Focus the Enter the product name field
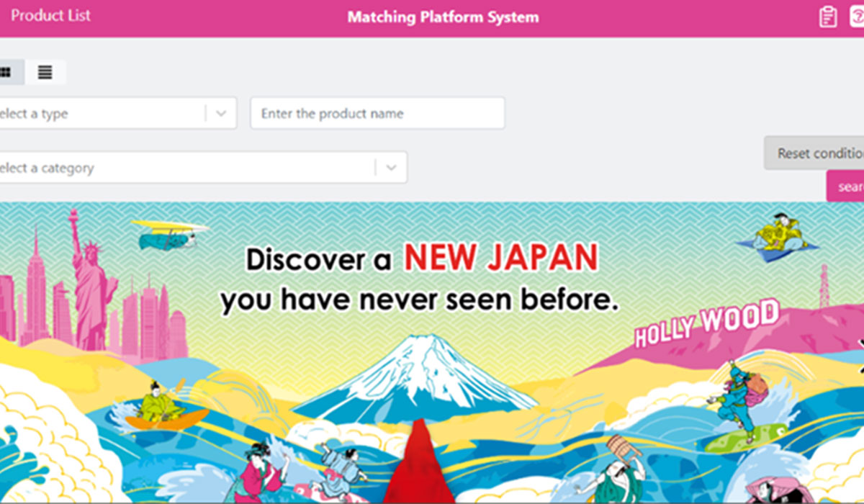Screen dimensions: 864x504 [x=377, y=113]
